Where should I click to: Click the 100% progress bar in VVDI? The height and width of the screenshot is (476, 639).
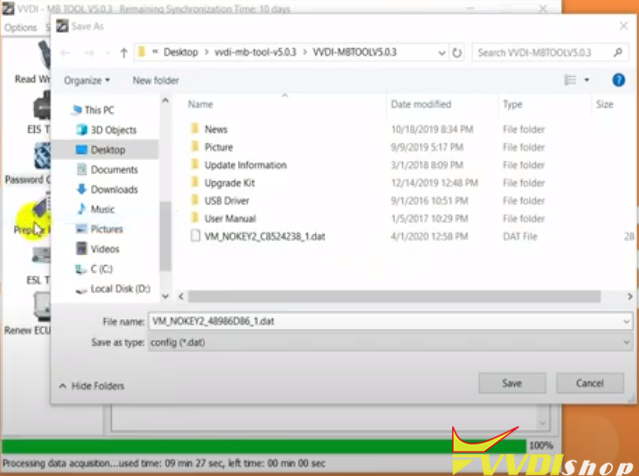coord(264,446)
